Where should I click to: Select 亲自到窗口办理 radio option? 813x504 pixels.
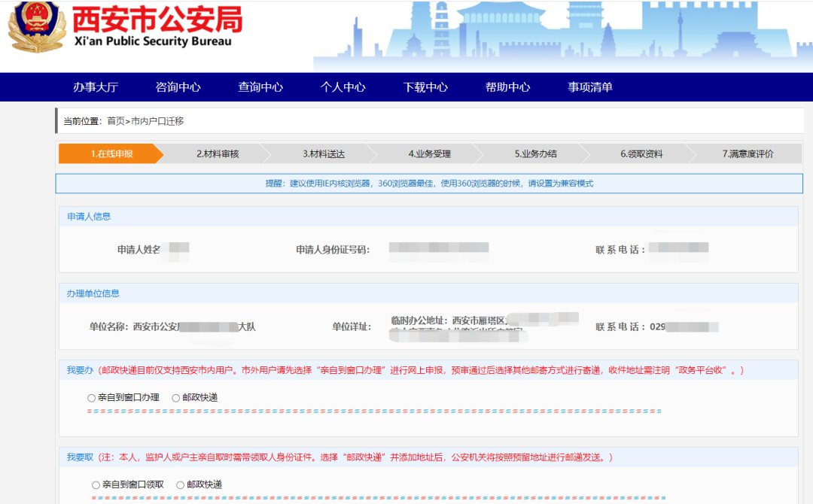click(92, 398)
